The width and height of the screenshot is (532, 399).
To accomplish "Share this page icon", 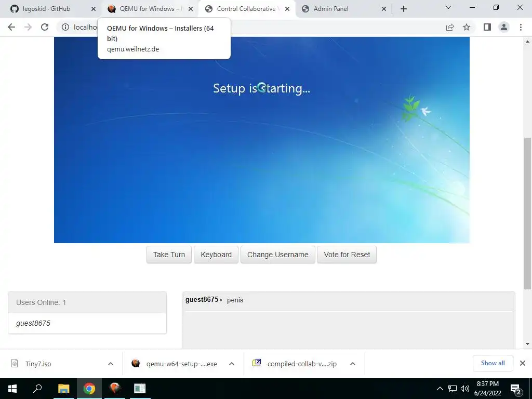I will point(450,27).
